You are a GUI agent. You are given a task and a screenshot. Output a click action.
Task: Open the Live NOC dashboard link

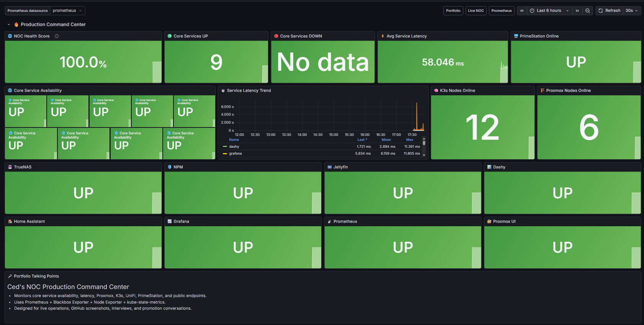(476, 11)
